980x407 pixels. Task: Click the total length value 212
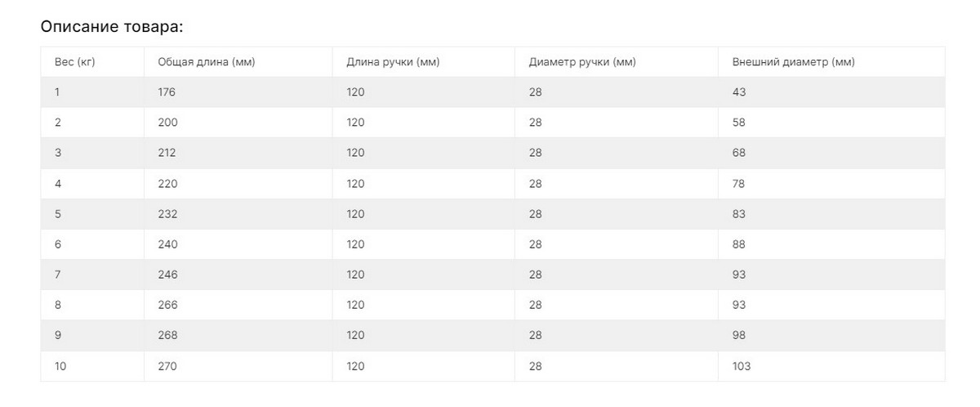pos(167,153)
